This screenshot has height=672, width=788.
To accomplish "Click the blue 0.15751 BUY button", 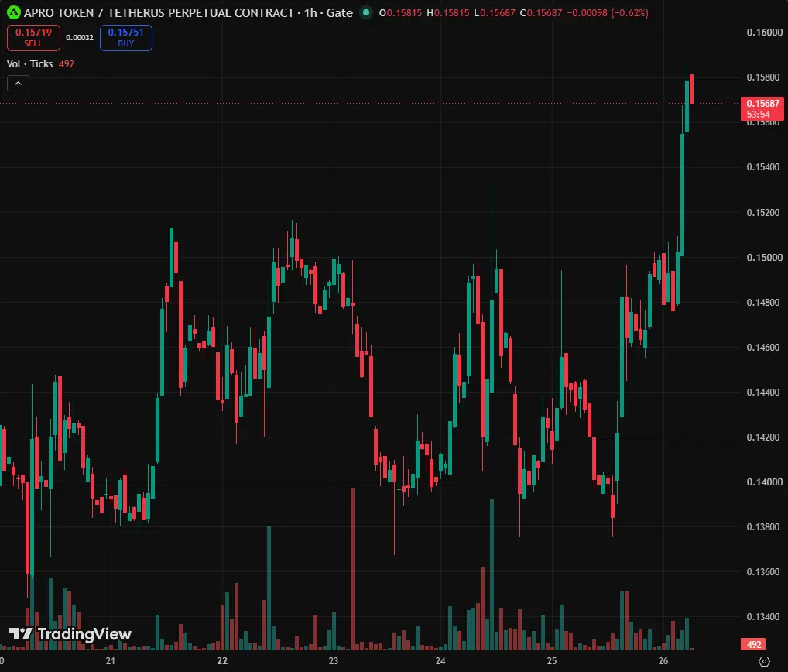I will click(126, 38).
